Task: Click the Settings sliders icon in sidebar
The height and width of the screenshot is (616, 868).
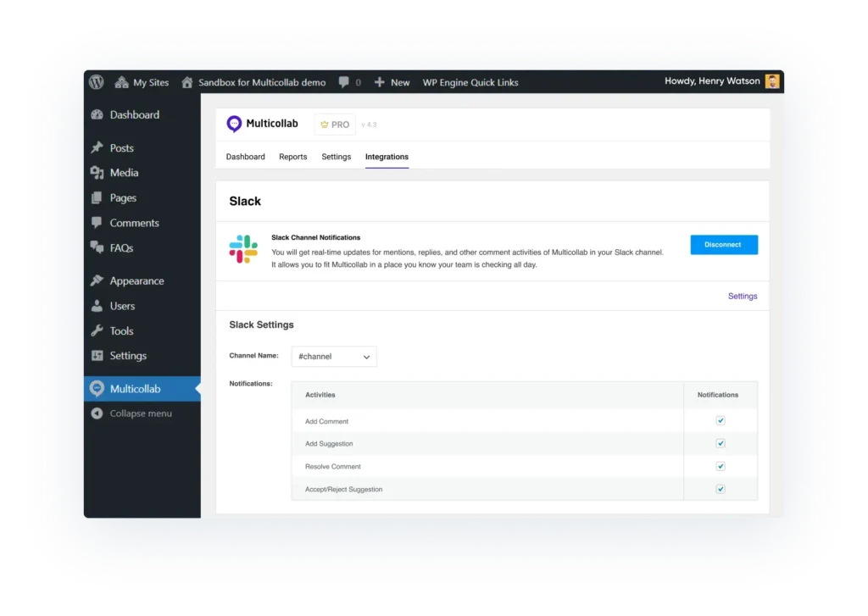Action: click(x=97, y=355)
